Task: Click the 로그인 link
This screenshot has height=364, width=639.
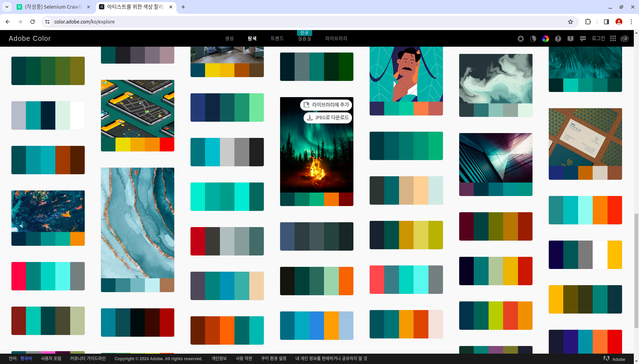Action: click(598, 38)
